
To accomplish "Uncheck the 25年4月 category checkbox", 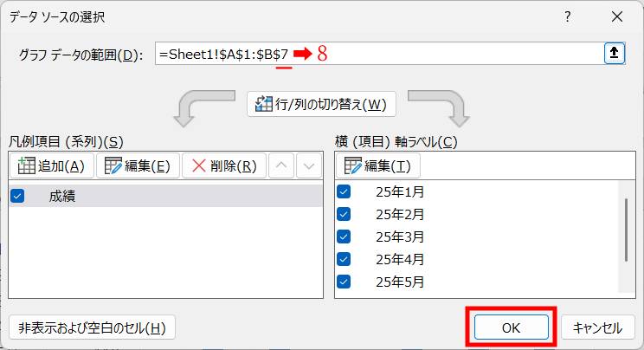I will coord(344,259).
